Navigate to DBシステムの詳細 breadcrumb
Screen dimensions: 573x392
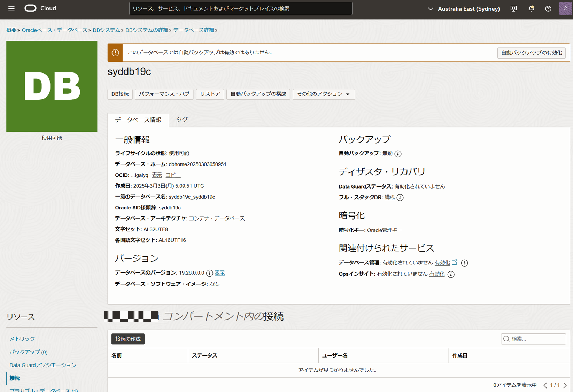point(147,30)
